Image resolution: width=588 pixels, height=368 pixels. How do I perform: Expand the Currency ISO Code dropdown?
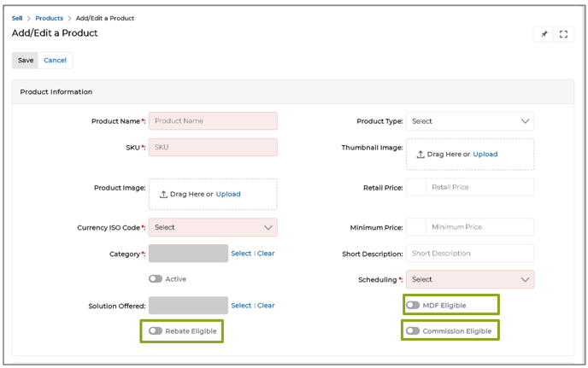pyautogui.click(x=213, y=227)
